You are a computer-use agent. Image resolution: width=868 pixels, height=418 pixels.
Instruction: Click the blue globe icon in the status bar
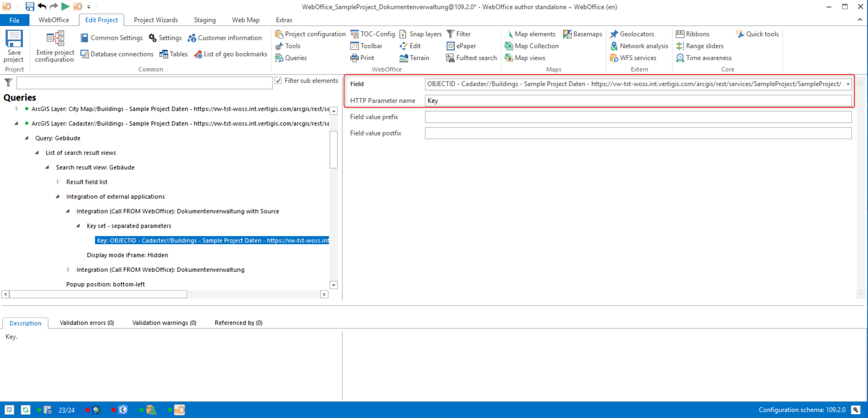click(123, 410)
